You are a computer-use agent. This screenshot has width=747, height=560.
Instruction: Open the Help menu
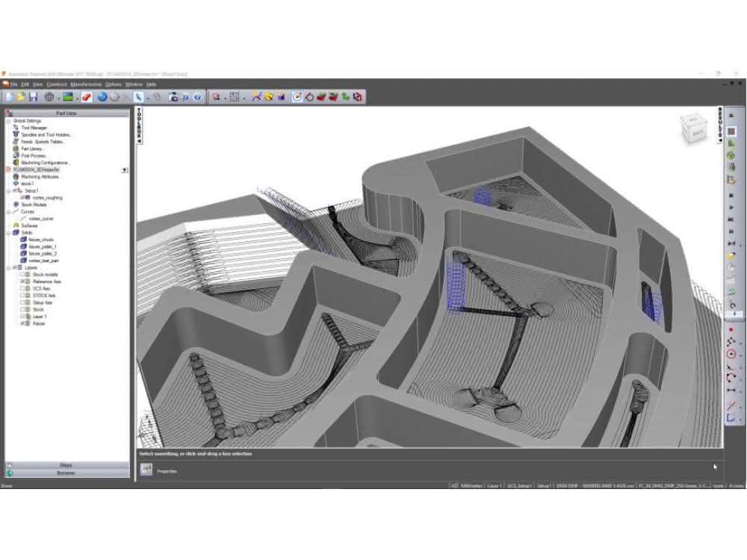point(152,84)
